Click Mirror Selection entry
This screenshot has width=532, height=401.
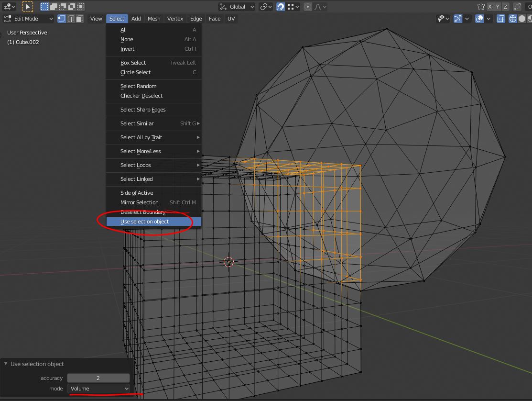[x=154, y=202]
